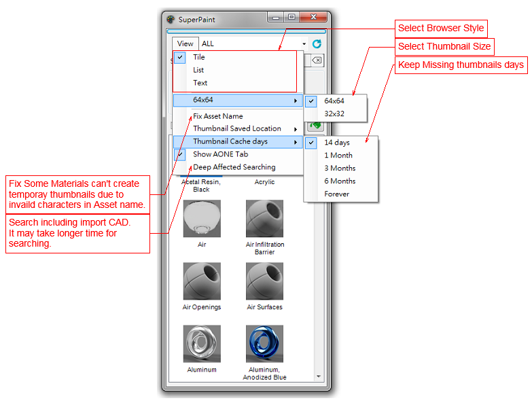The height and width of the screenshot is (407, 532).
Task: Set cache duration to 1 Month
Action: point(340,156)
